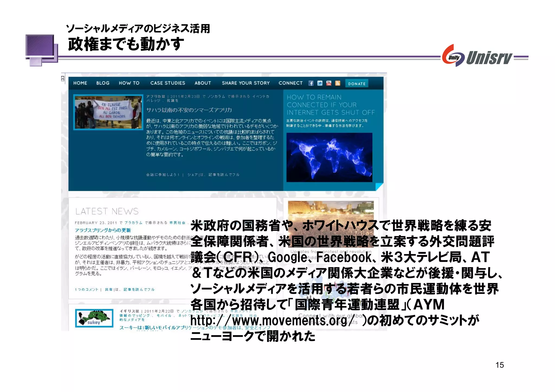Image resolution: width=555 pixels, height=392 pixels.
Task: Click the 共有 link under Latest News
Action: [x=109, y=289]
